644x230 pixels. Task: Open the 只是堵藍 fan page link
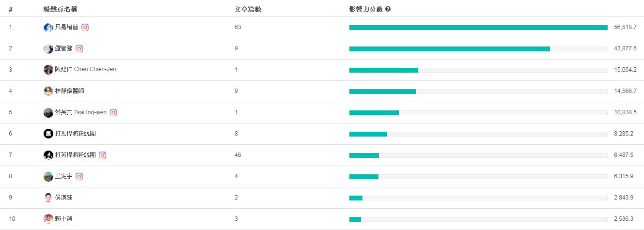(66, 28)
